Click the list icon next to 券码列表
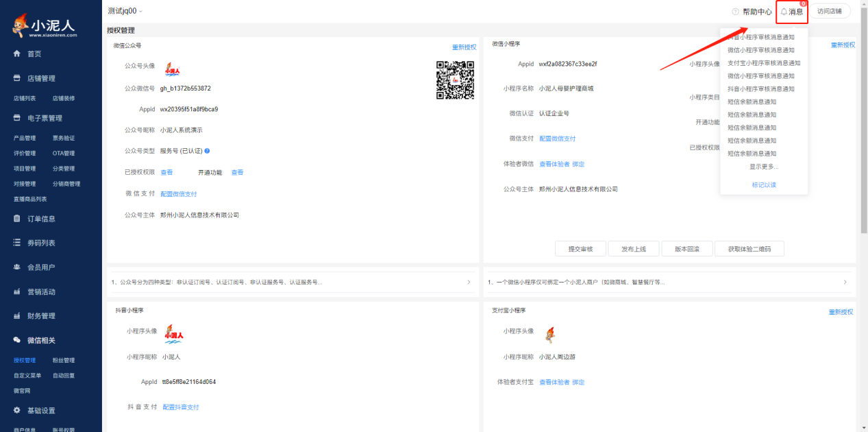The height and width of the screenshot is (432, 868). click(x=17, y=243)
